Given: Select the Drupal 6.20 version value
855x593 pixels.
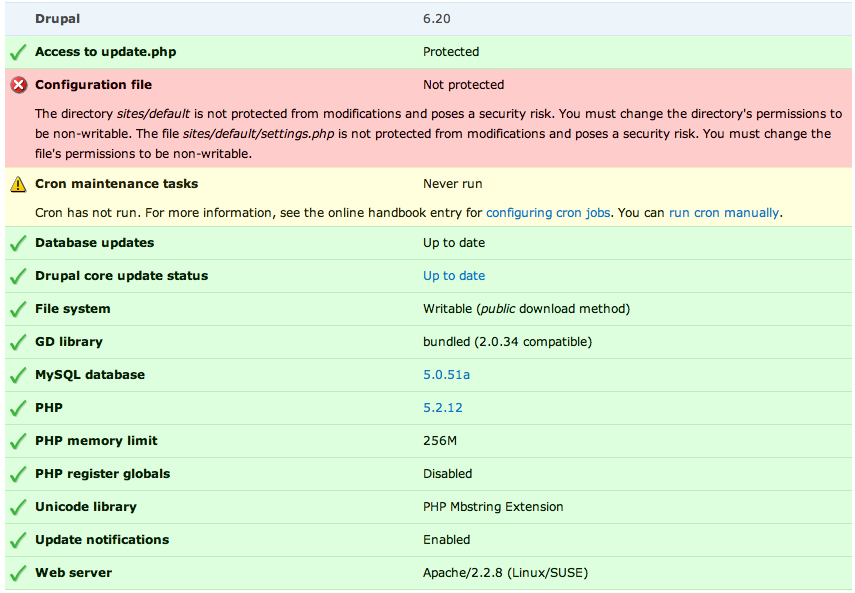Looking at the screenshot, I should pyautogui.click(x=437, y=19).
